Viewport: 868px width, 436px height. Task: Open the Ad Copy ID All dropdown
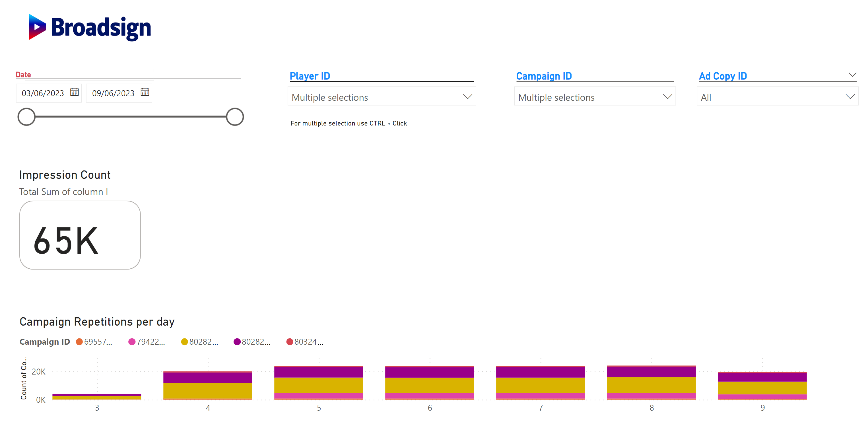point(850,97)
